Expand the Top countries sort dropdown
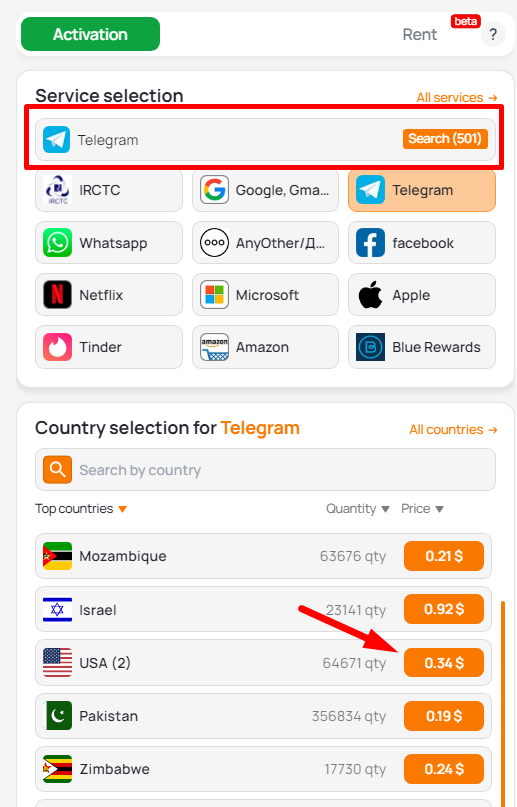 click(x=81, y=508)
